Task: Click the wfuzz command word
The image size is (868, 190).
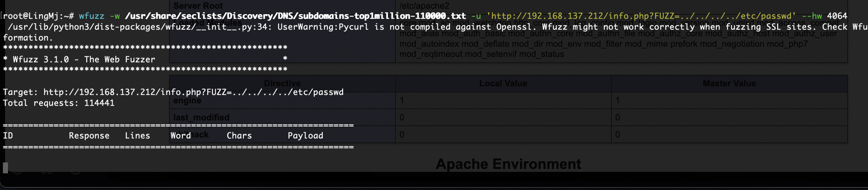Action: [92, 16]
